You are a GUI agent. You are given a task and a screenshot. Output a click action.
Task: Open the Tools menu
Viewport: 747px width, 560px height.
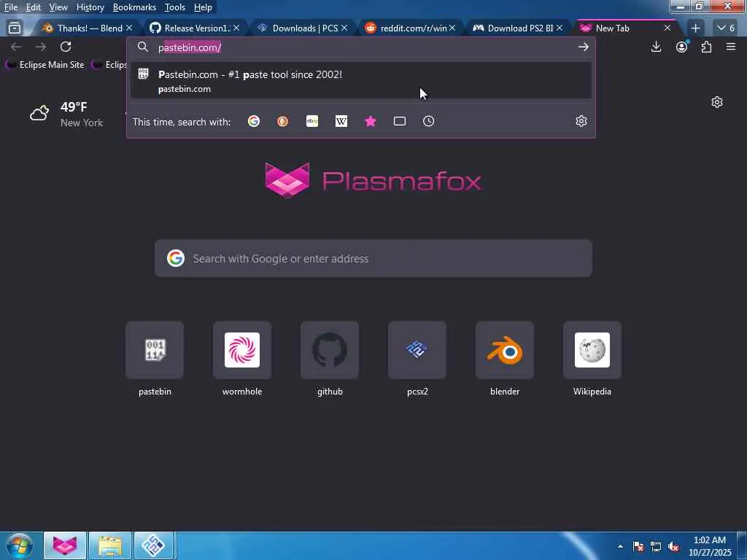click(x=174, y=7)
